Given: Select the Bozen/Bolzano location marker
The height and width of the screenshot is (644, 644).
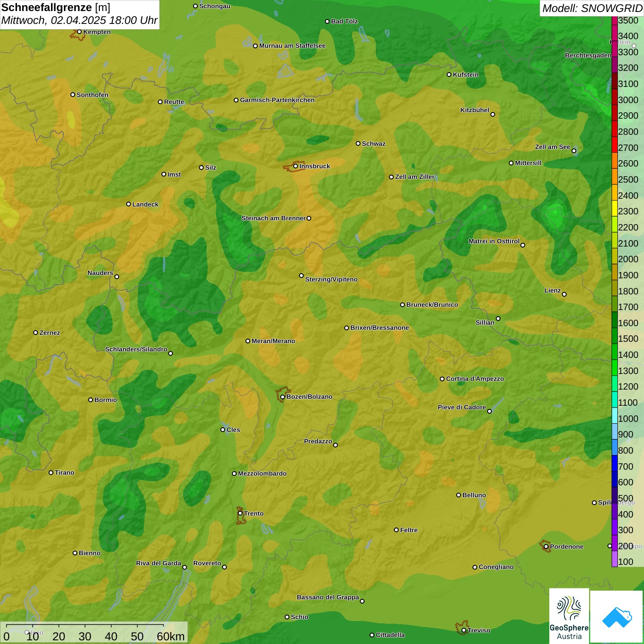Looking at the screenshot, I should tap(282, 397).
